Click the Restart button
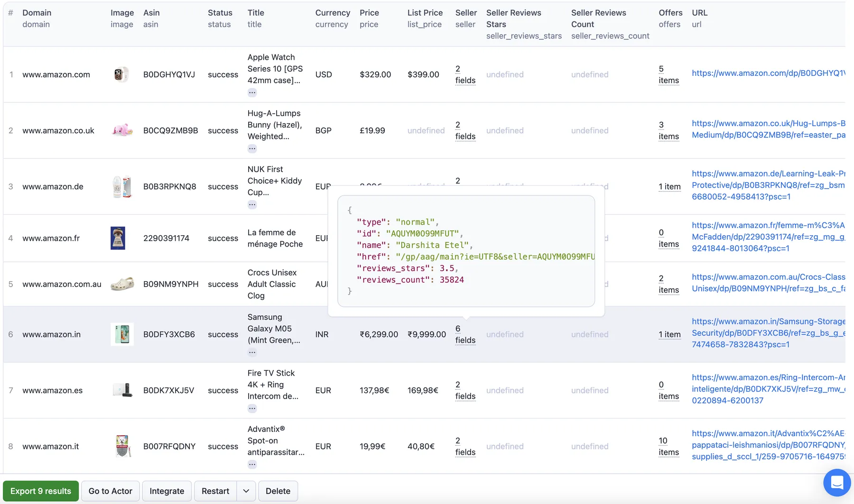 pyautogui.click(x=215, y=491)
